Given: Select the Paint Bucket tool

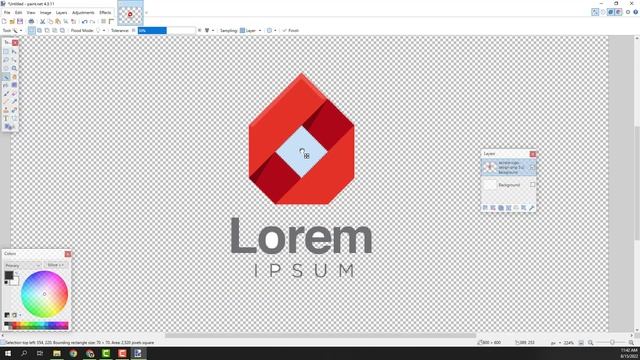Looking at the screenshot, I should pyautogui.click(x=6, y=85).
